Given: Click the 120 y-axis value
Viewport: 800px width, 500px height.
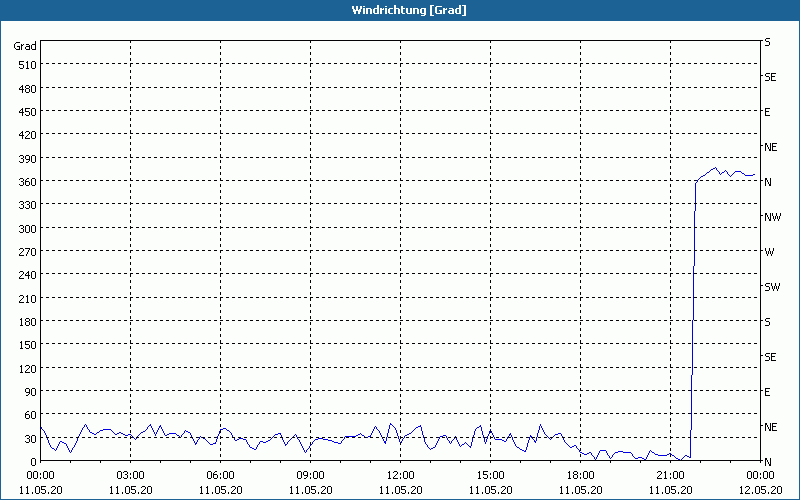Looking at the screenshot, I should point(28,369).
